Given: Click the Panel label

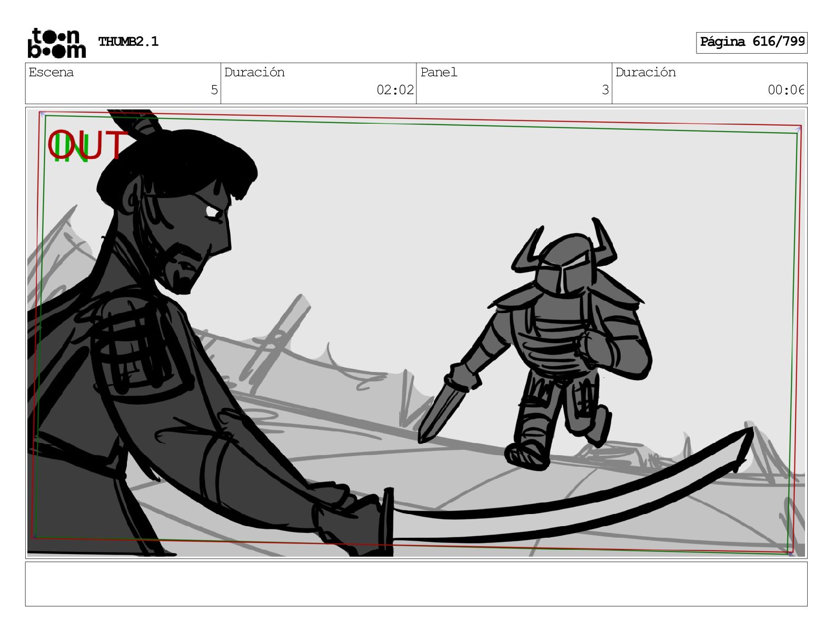Looking at the screenshot, I should point(439,72).
